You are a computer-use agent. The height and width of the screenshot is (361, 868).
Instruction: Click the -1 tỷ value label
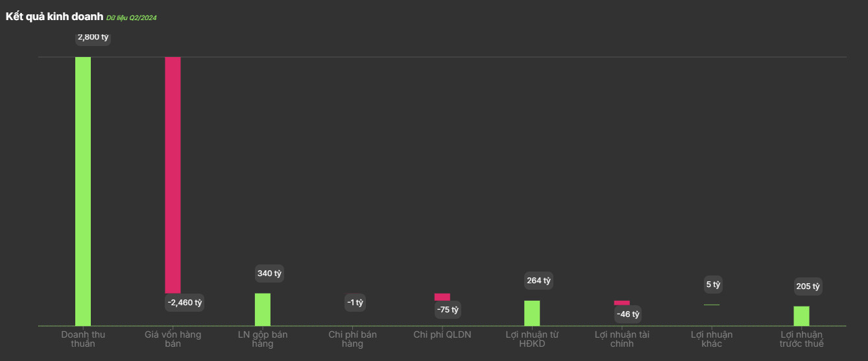tap(355, 303)
